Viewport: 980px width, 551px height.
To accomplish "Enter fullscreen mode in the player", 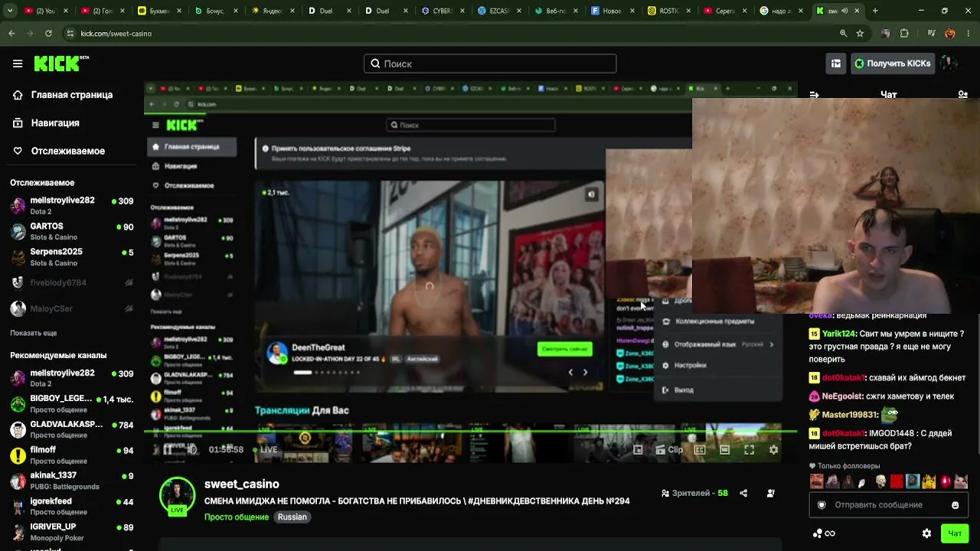I will pos(749,450).
